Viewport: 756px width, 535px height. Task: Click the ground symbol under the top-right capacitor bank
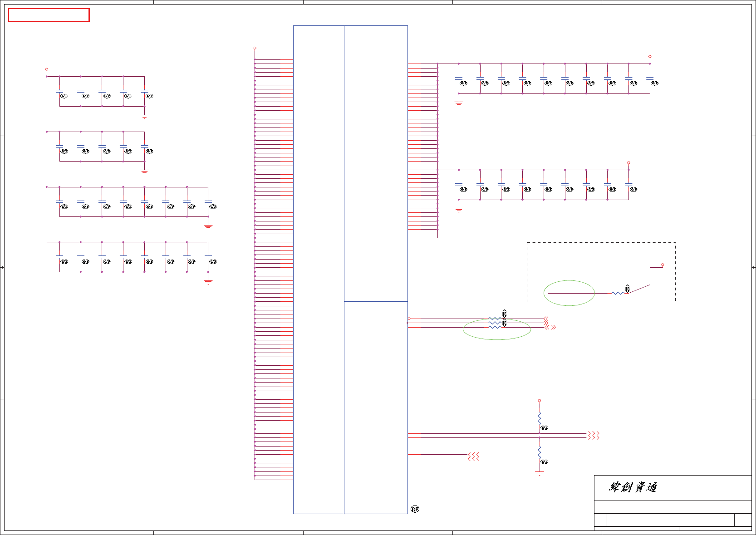coord(459,103)
